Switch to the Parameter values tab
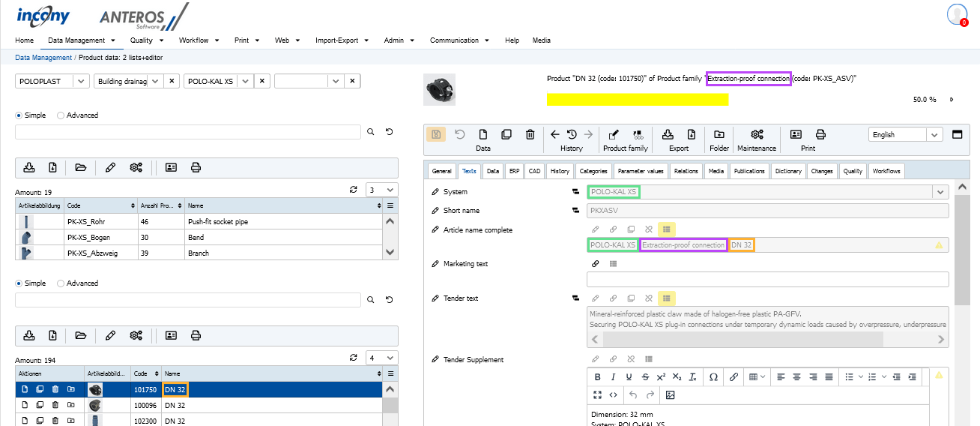This screenshot has width=980, height=426. coord(641,171)
